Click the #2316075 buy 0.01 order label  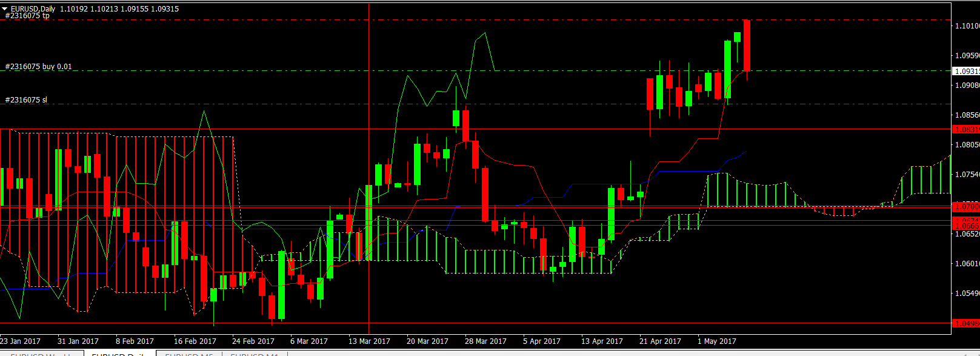pyautogui.click(x=38, y=67)
